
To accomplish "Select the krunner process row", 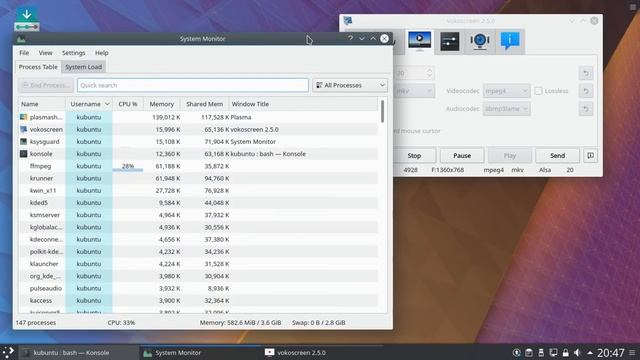I will (x=198, y=178).
